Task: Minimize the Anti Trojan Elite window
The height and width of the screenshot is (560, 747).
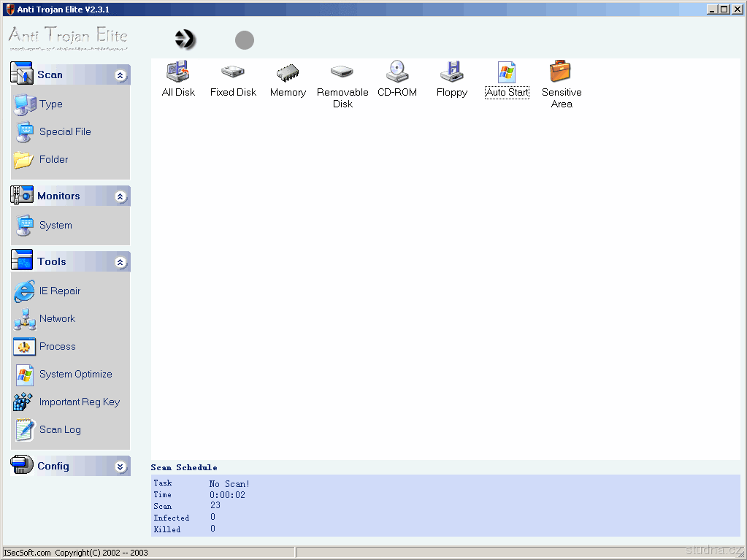Action: [x=713, y=9]
